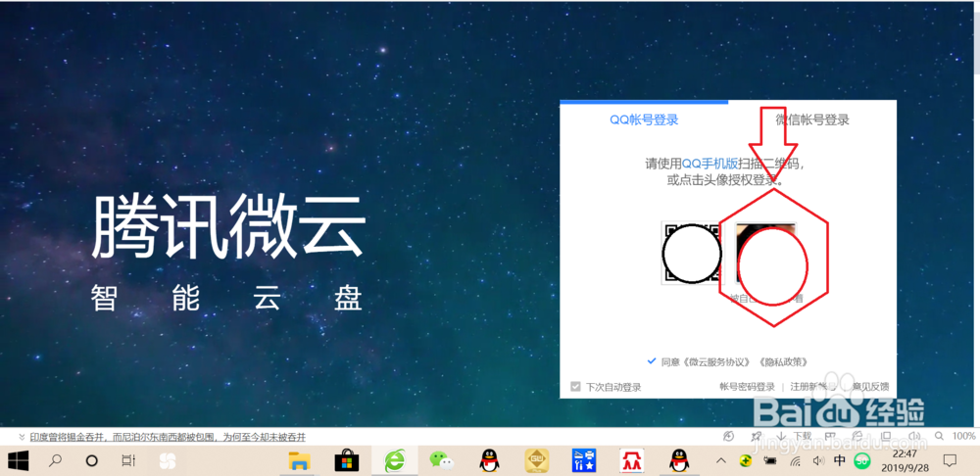Screen dimensions: 980x476
Task: Open the red 众 logo taskbar icon
Action: (x=631, y=461)
